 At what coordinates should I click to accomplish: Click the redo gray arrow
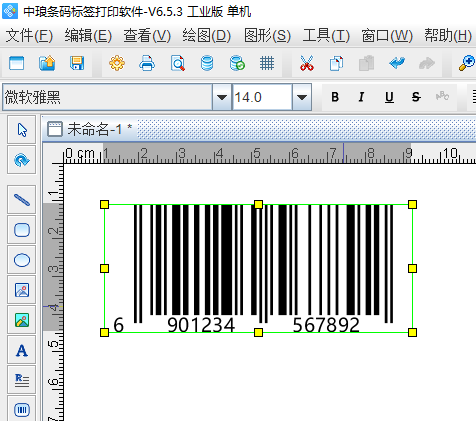[427, 63]
